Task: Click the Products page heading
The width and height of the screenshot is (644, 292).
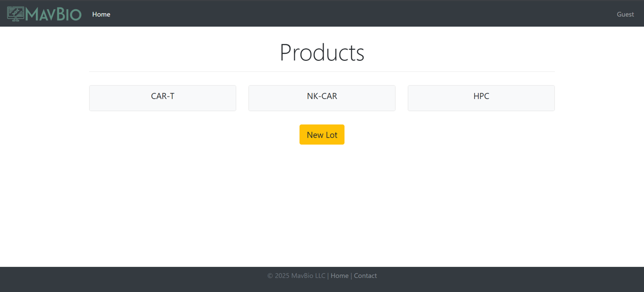Action: click(322, 52)
